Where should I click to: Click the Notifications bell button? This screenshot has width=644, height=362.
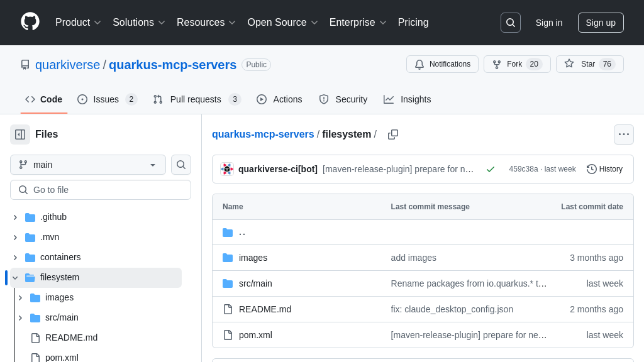442,64
